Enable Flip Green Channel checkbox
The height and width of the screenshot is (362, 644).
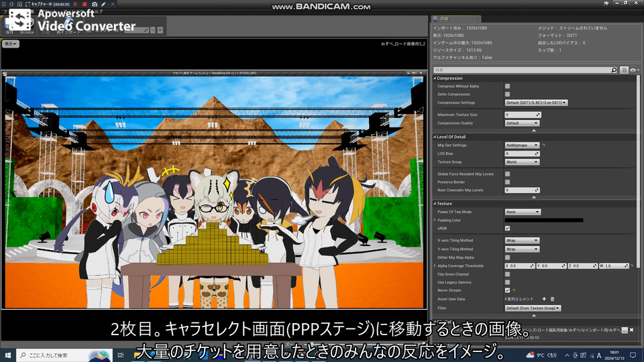click(x=507, y=274)
